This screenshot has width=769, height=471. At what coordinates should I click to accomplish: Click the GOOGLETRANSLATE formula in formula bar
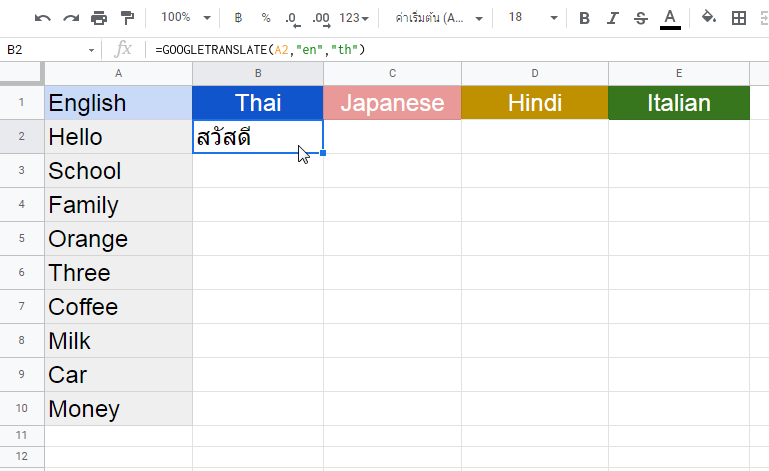[260, 50]
